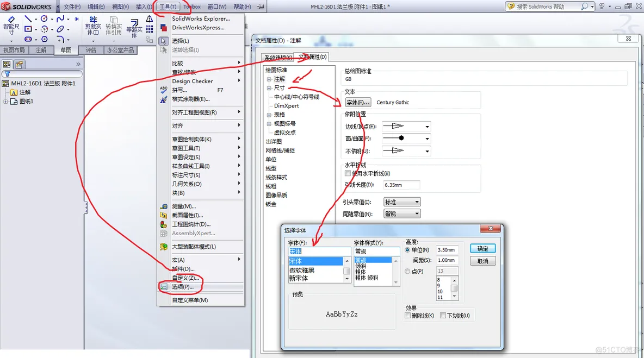Image resolution: width=644 pixels, height=358 pixels.
Task: Select the Circle sketch tool
Action: (45, 19)
